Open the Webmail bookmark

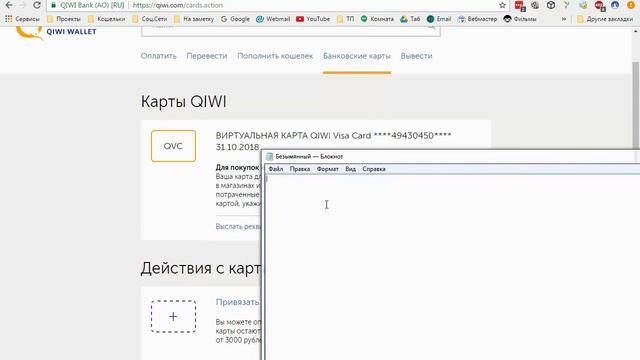pyautogui.click(x=273, y=19)
